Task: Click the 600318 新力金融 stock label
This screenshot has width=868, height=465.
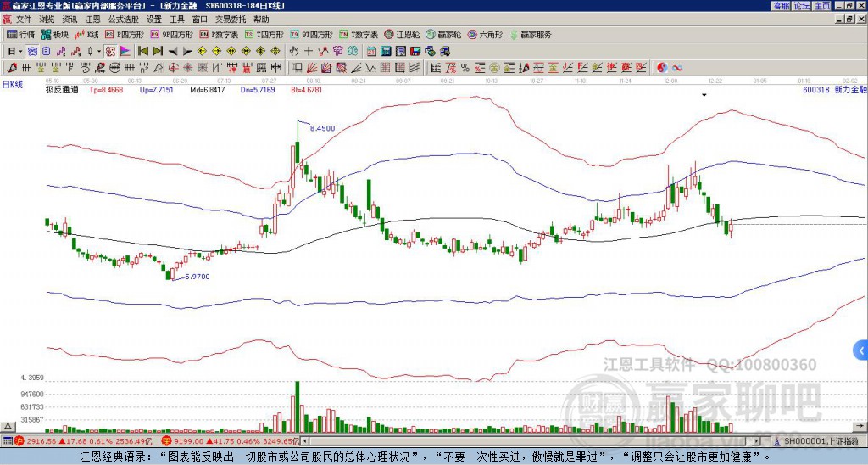Action: click(835, 89)
